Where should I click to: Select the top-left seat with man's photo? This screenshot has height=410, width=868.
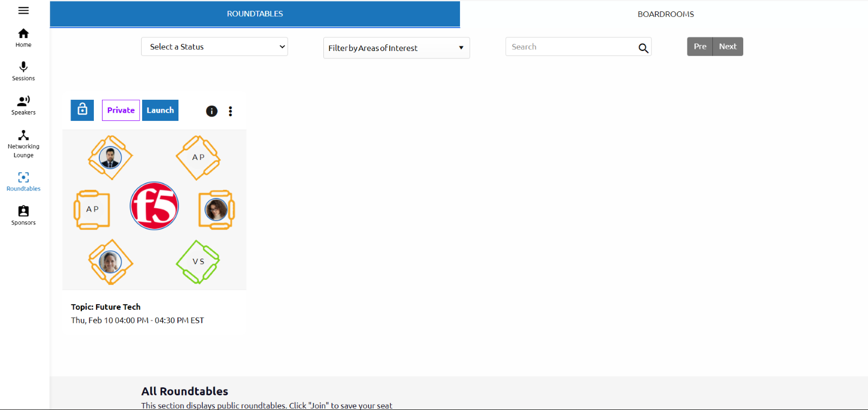pyautogui.click(x=111, y=158)
